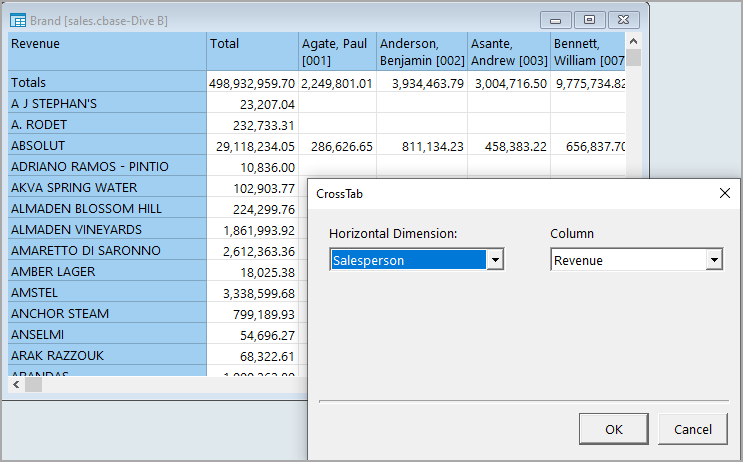
Task: Click cell value 29,118,234.05
Action: [255, 147]
